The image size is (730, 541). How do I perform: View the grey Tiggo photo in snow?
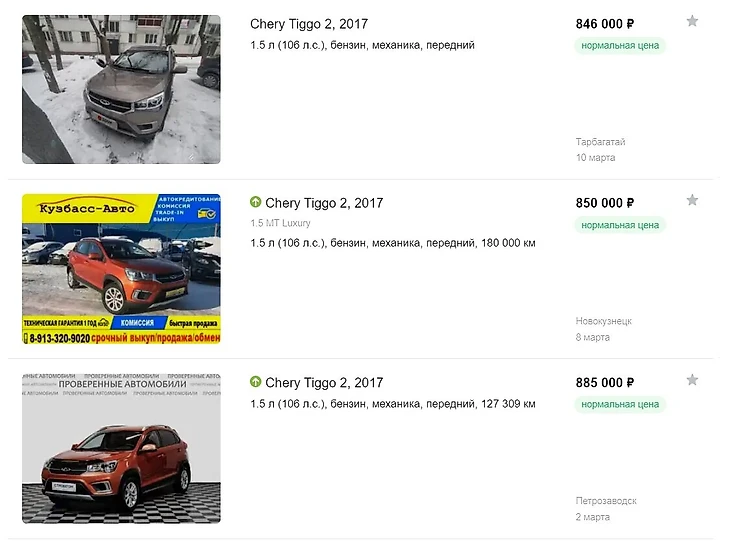coord(121,89)
